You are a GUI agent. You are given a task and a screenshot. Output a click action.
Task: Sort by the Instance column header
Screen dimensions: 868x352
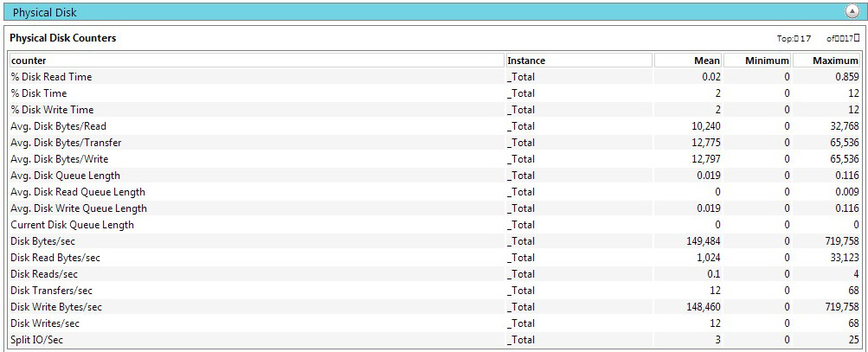tap(579, 61)
